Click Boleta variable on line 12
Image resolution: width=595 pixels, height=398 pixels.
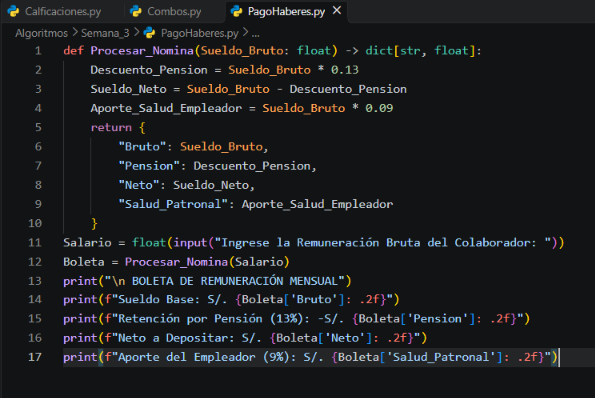(84, 262)
